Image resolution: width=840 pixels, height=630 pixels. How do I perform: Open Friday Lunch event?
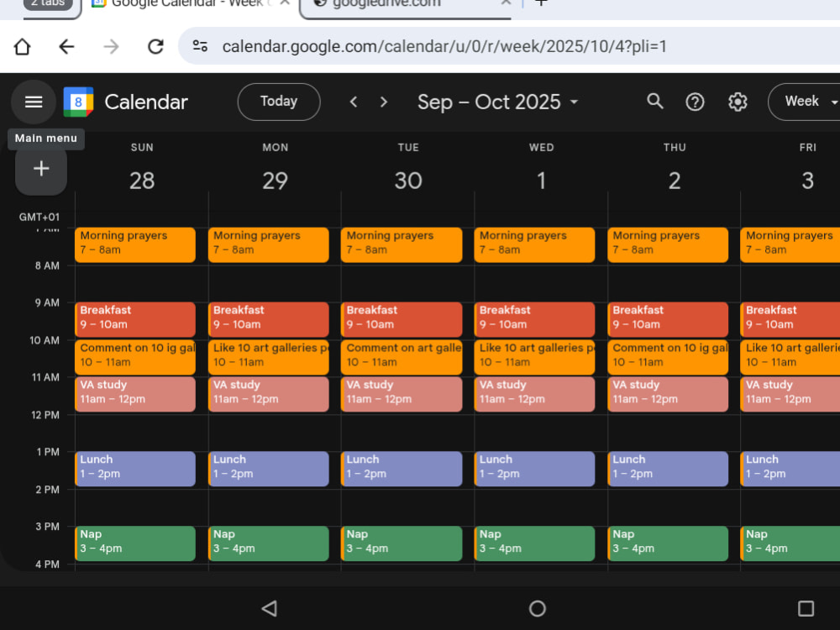(x=790, y=469)
